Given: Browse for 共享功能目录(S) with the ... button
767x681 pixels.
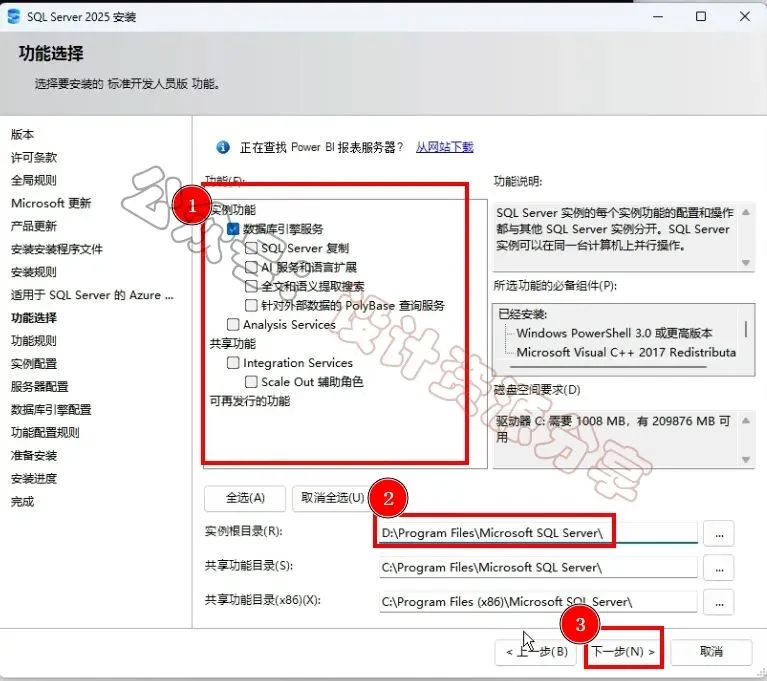Looking at the screenshot, I should [x=719, y=568].
